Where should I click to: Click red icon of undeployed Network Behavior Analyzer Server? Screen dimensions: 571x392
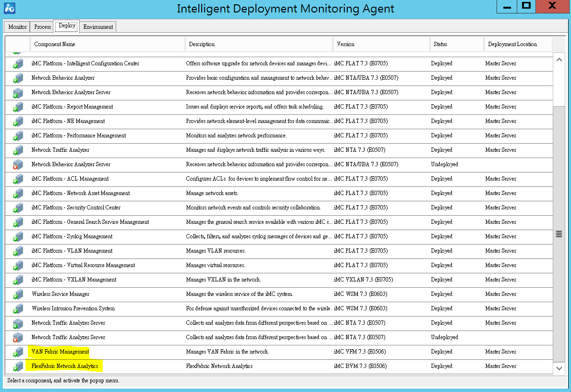(18, 165)
